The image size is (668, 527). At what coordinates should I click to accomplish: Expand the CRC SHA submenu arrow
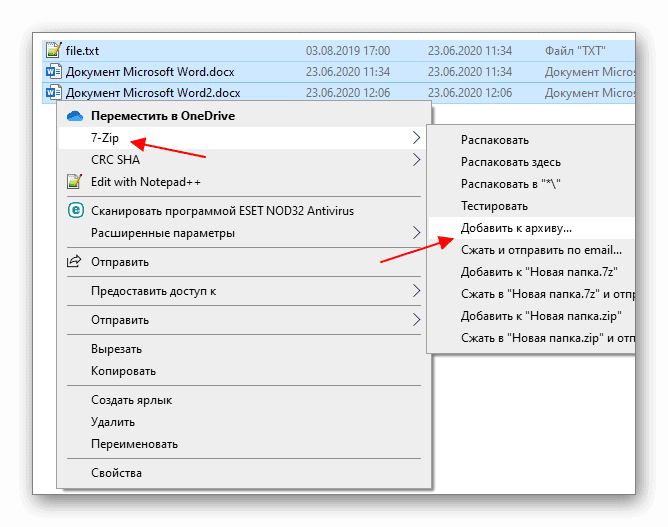416,160
